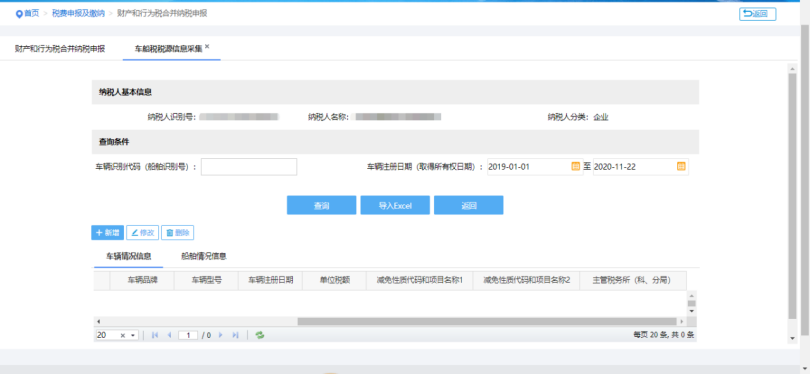Click the 单位税额 column header
Screen dimensions: 810x375
(335, 280)
